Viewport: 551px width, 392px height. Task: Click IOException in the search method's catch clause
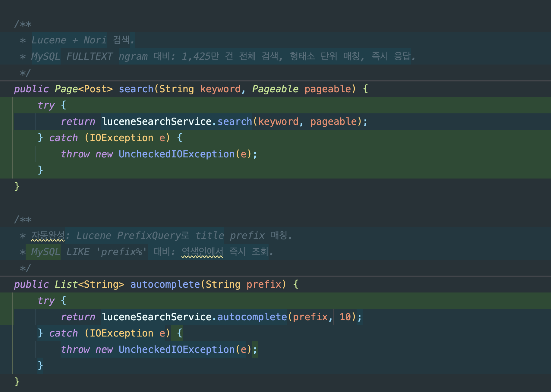click(x=121, y=138)
